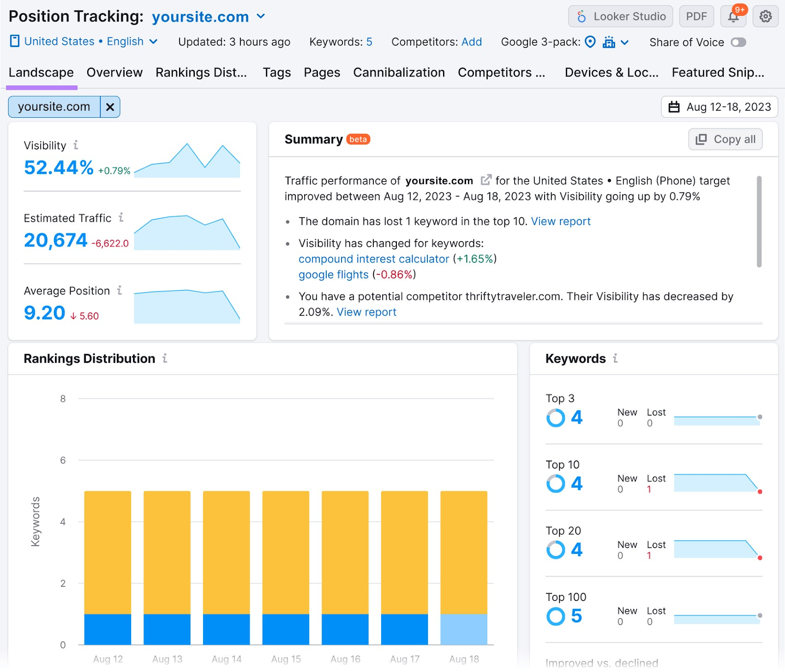Switch to the Overview tab
Viewport: 785px width, 672px height.
pos(114,72)
